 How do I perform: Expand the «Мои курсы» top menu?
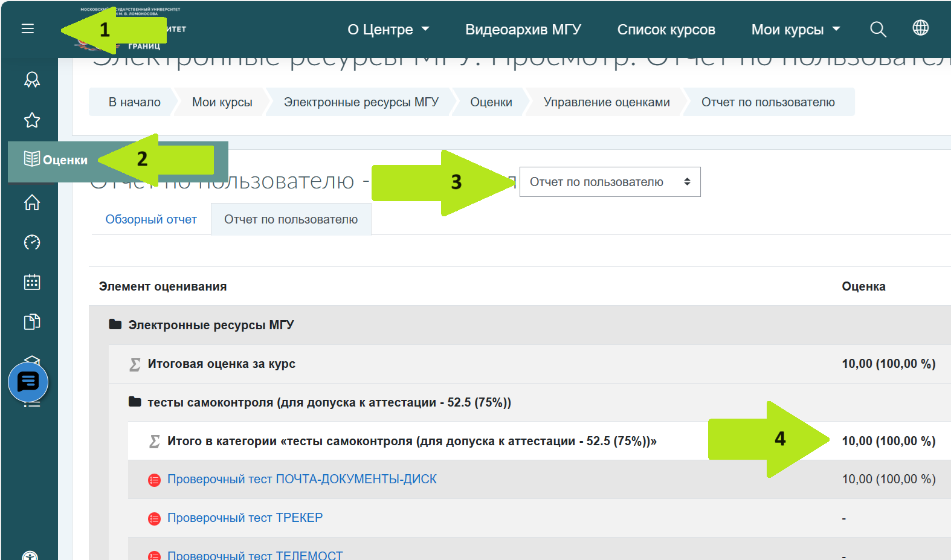point(795,30)
